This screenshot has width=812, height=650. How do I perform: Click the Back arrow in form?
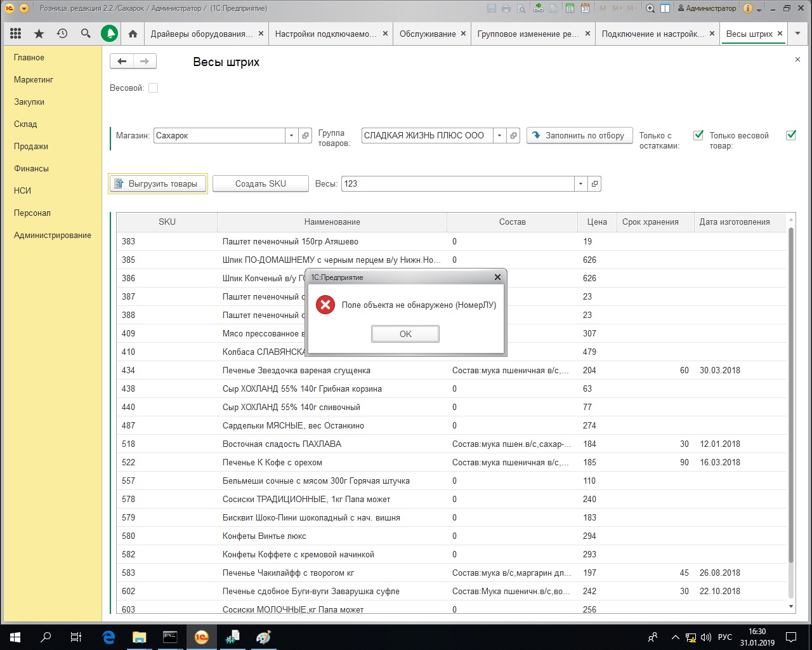pyautogui.click(x=122, y=61)
